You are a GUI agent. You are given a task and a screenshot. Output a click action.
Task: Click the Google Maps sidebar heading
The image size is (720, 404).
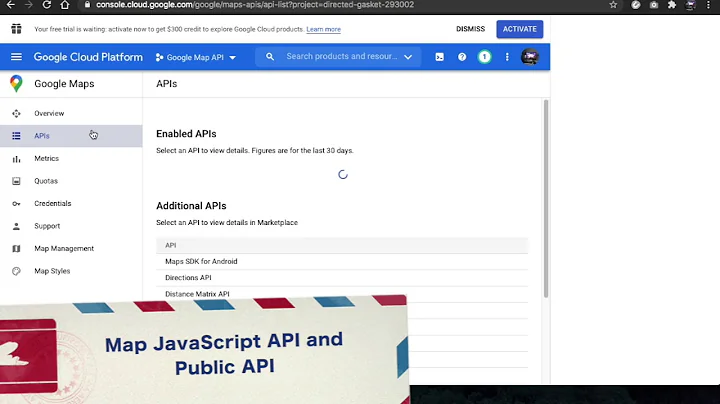[x=64, y=84]
